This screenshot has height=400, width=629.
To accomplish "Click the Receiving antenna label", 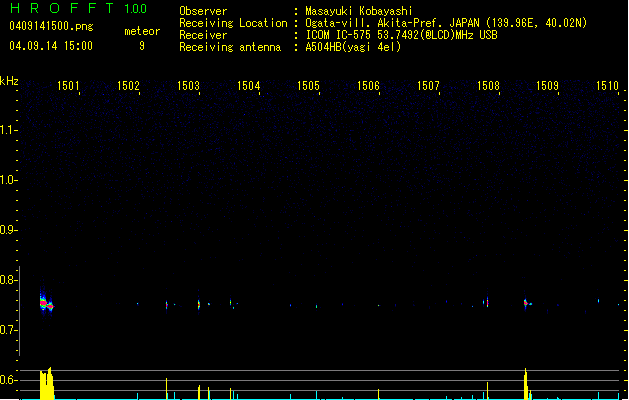I will (230, 47).
